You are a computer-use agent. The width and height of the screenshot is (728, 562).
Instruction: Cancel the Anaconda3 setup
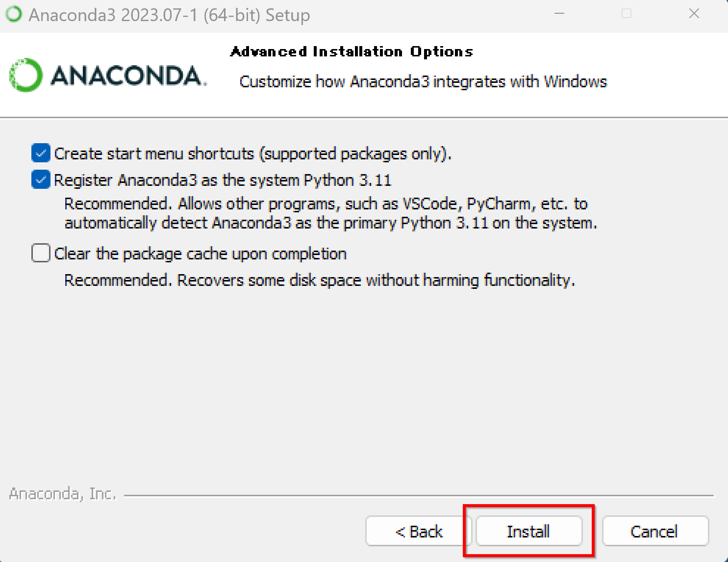point(655,531)
